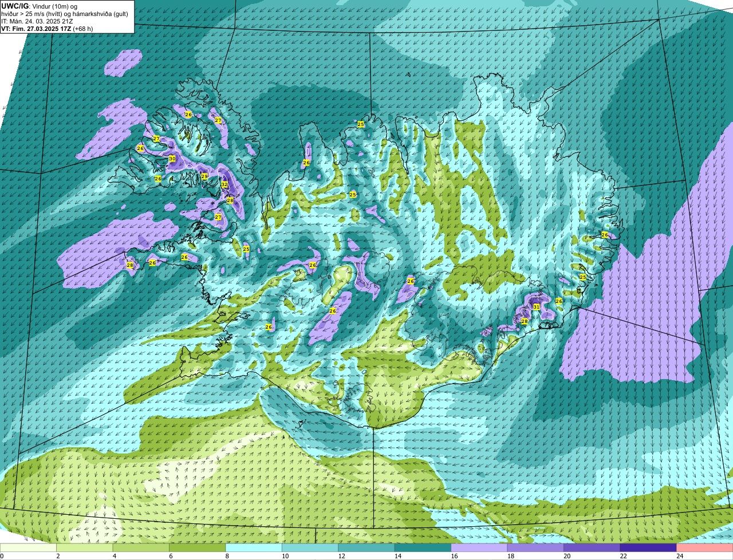Image resolution: width=733 pixels, height=560 pixels.
Task: Click the '20' tick label on color scale
Action: [x=567, y=556]
